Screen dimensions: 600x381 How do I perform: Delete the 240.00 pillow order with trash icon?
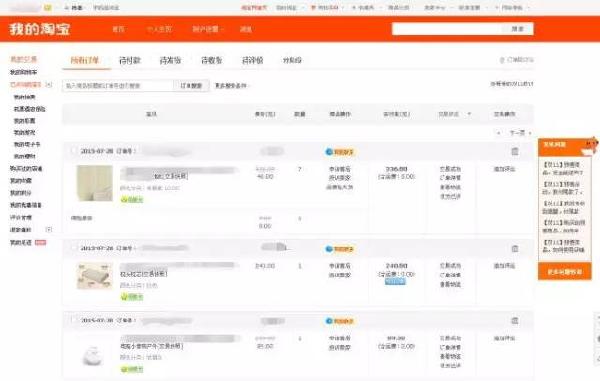(x=515, y=249)
